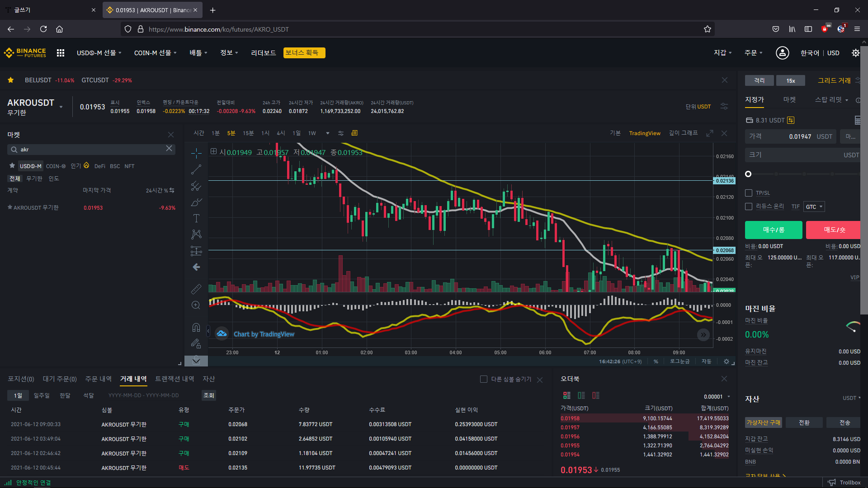
Task: Select the trend line drawing tool
Action: [196, 170]
